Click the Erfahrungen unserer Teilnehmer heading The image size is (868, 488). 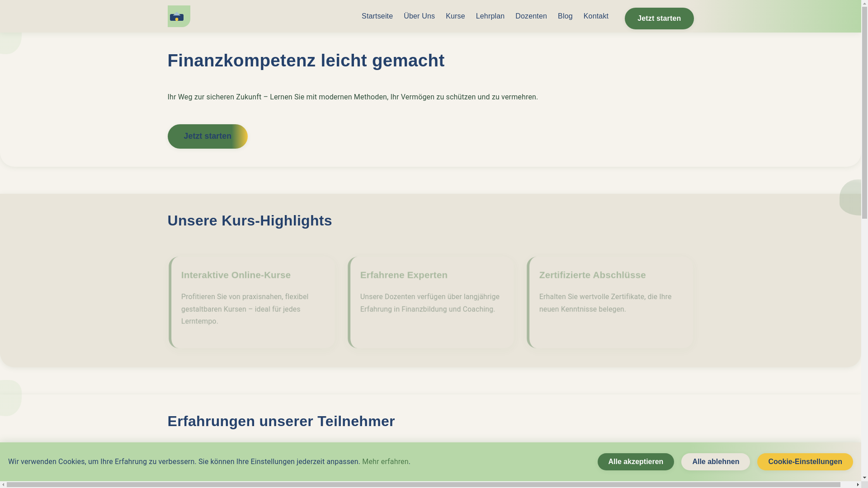[x=281, y=421]
